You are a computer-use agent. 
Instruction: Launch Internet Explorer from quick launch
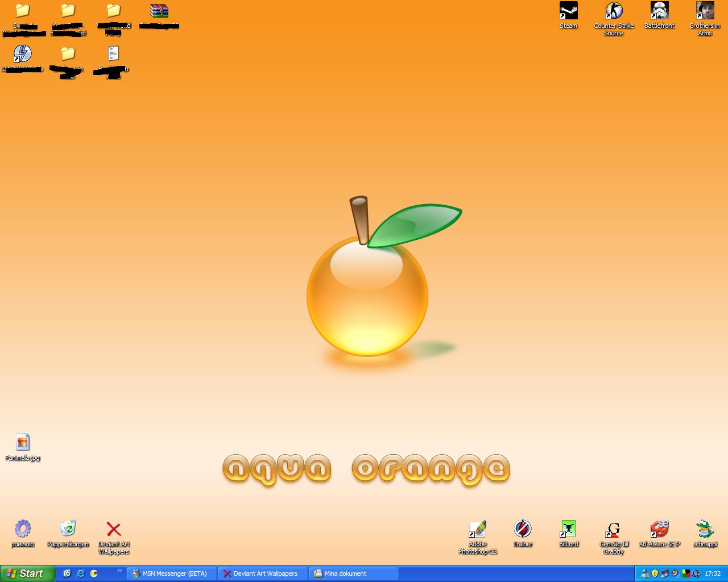80,573
